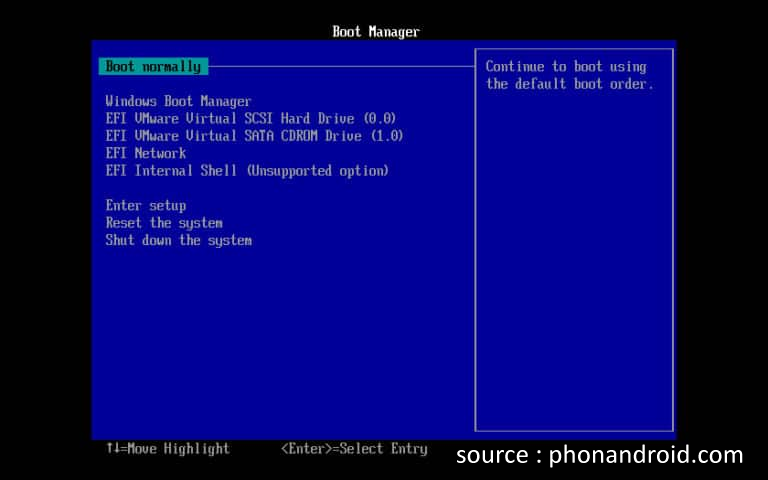Image resolution: width=768 pixels, height=480 pixels.
Task: Click the 'Continue to boot using' help line
Action: pos(566,67)
